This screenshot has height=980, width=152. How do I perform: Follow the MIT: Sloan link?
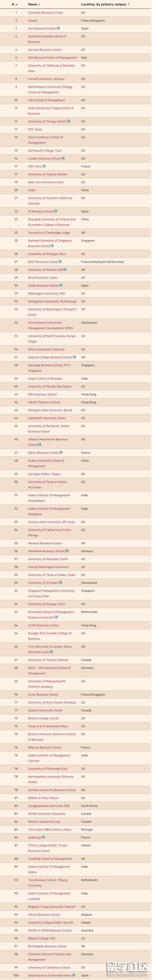35,129
